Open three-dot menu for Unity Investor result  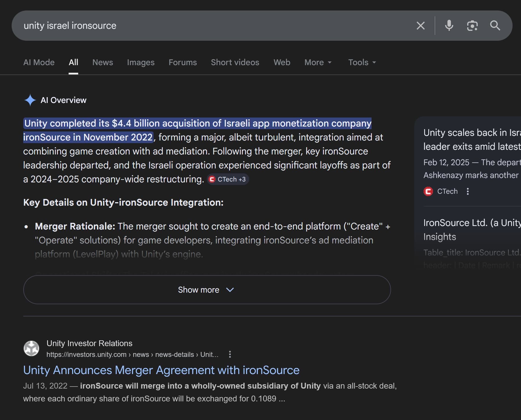click(x=230, y=354)
